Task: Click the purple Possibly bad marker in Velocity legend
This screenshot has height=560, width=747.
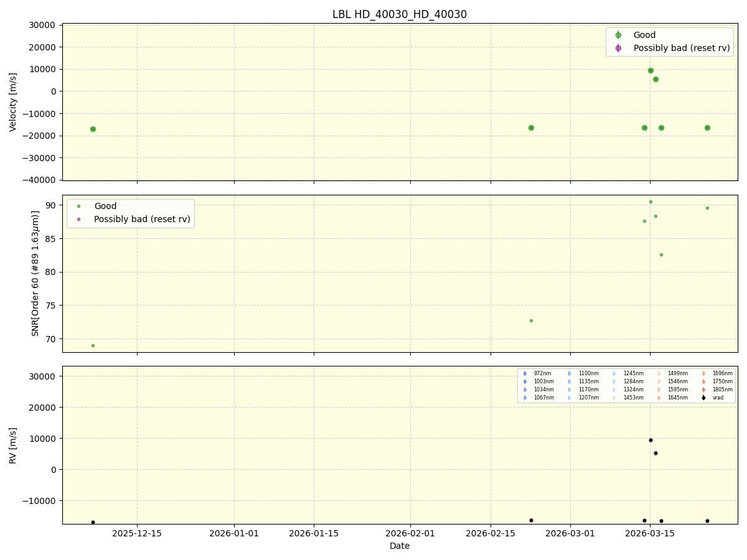Action: pyautogui.click(x=618, y=48)
